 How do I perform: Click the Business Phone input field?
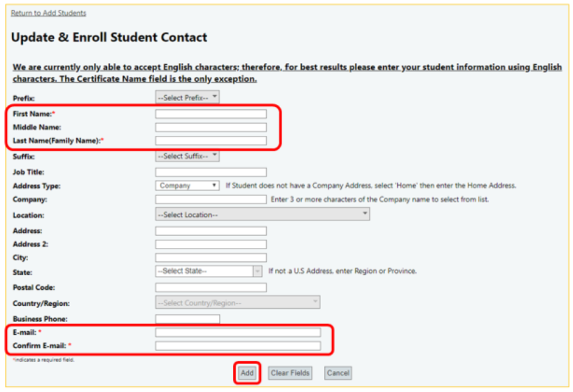[x=187, y=319]
